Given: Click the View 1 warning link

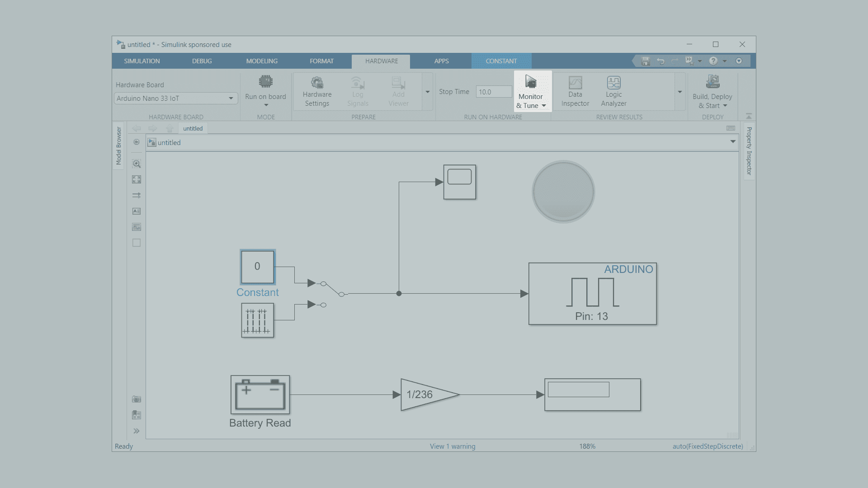Looking at the screenshot, I should (452, 446).
